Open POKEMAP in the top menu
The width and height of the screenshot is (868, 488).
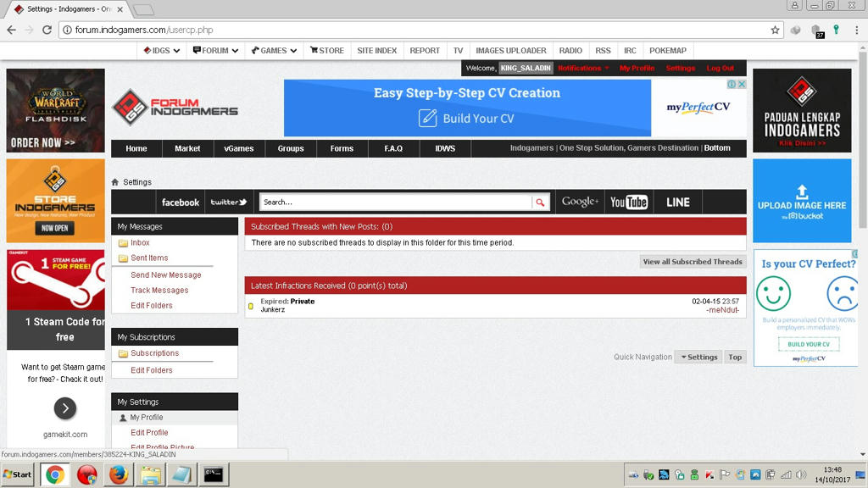pos(668,50)
